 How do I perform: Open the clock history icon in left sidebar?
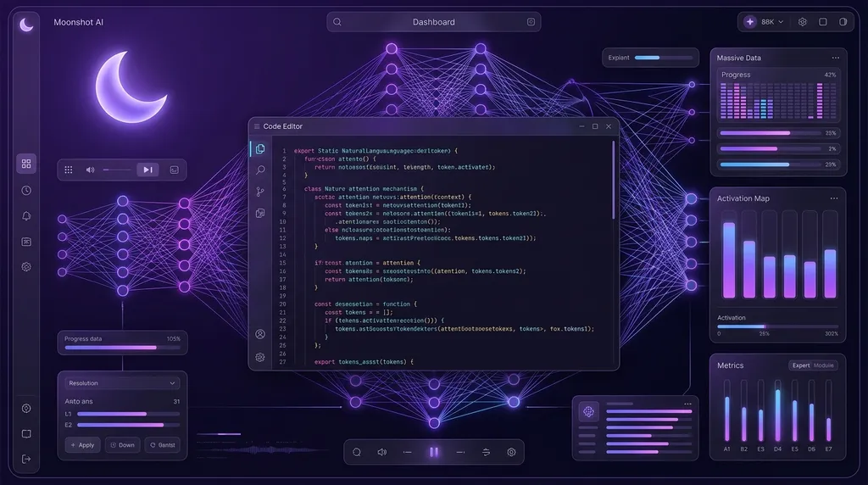pyautogui.click(x=26, y=190)
